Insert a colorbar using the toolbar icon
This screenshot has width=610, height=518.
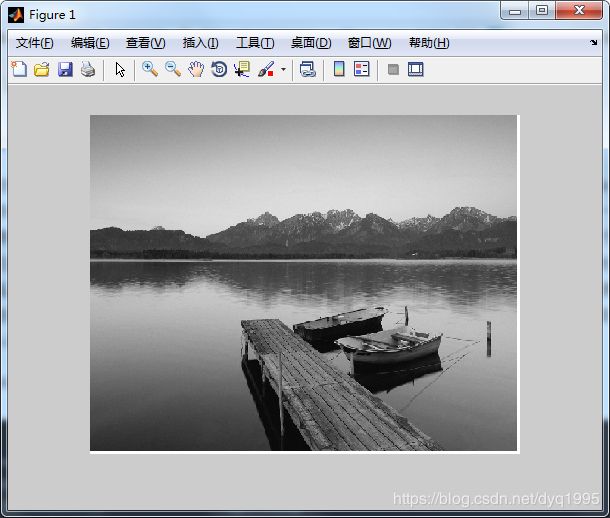point(339,69)
